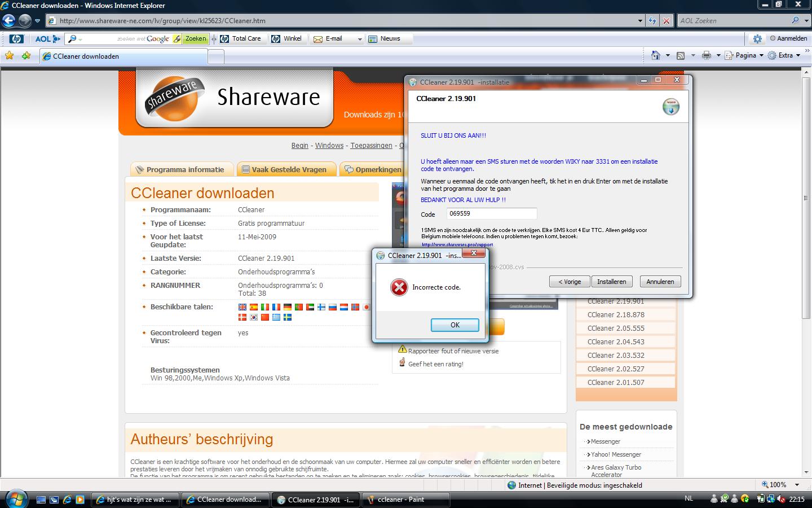812x508 pixels.
Task: Stop loading with the red X icon
Action: pyautogui.click(x=667, y=21)
